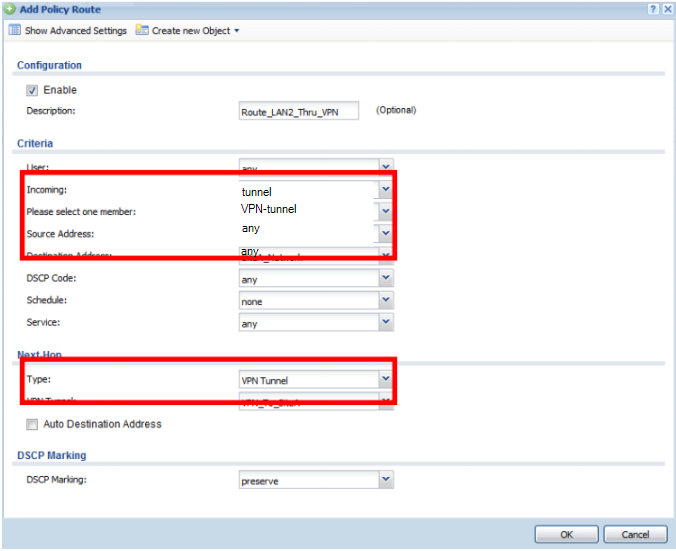Enable Auto Destination Address checkbox

pos(32,424)
